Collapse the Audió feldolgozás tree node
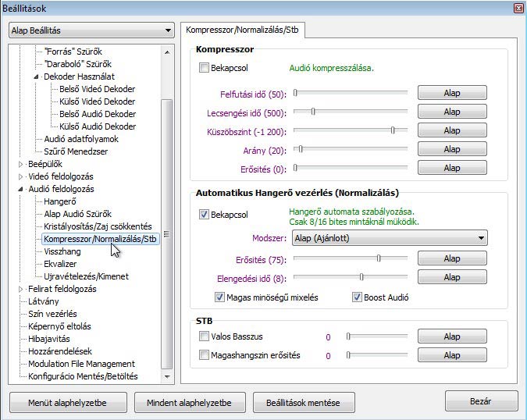The image size is (527, 420). point(21,189)
